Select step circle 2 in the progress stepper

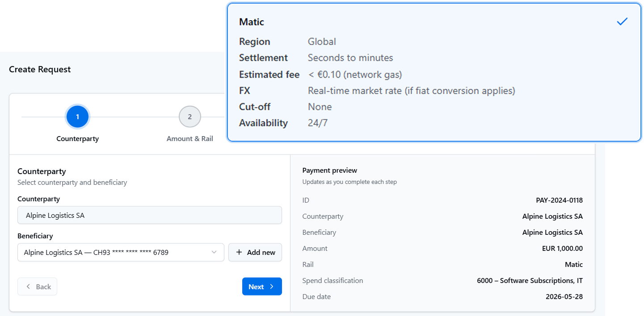point(190,116)
